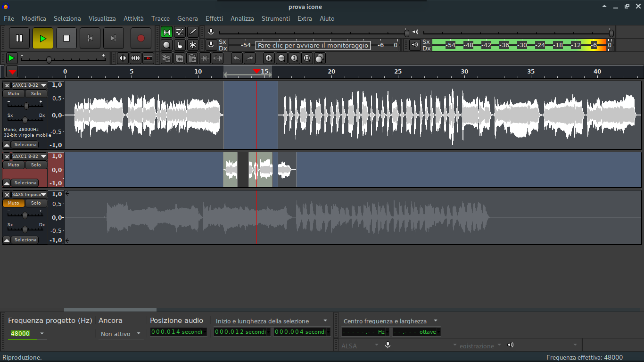Open 'Inizio e lunghezza della selezione' dropdown
Viewport: 644px width, 362px height.
tap(272, 321)
